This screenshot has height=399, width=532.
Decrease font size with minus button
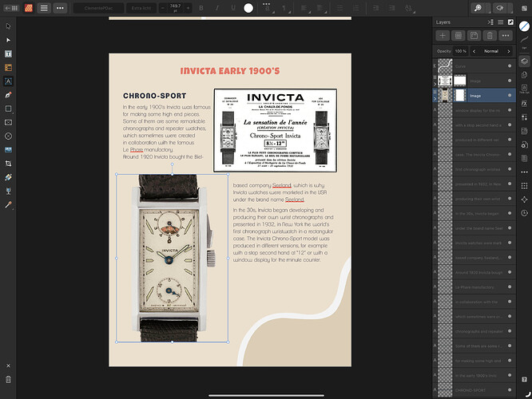pos(163,8)
